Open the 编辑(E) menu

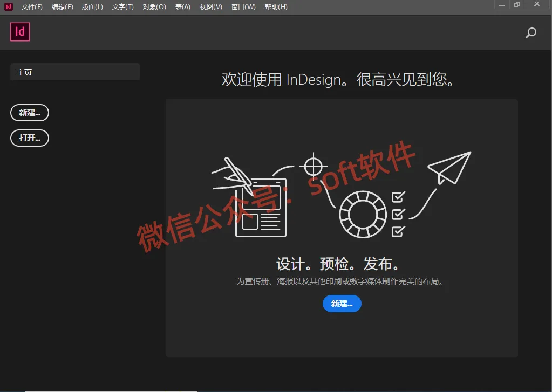62,6
